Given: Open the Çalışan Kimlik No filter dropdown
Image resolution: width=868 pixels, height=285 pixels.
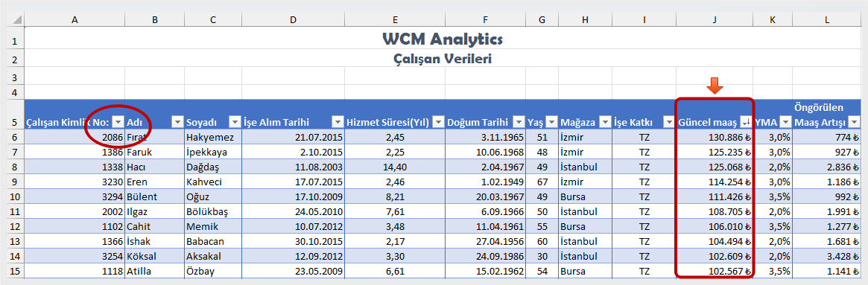Looking at the screenshot, I should (118, 122).
